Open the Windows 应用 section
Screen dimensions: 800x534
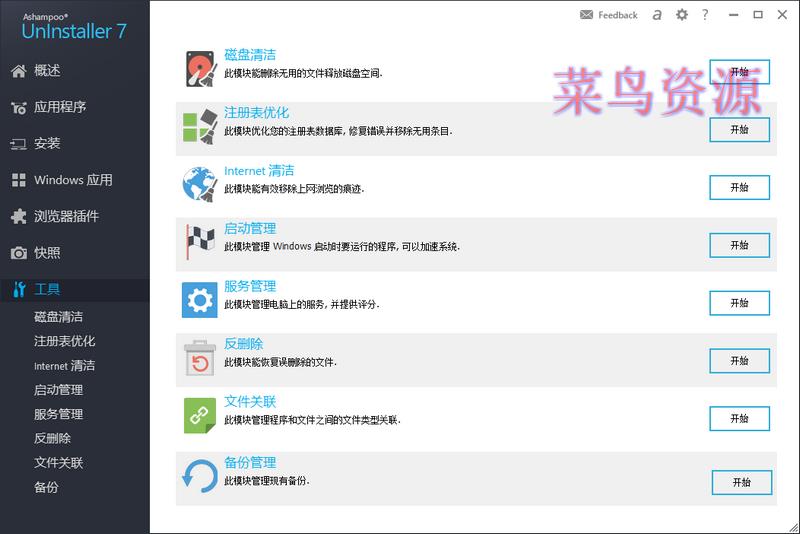tap(74, 180)
